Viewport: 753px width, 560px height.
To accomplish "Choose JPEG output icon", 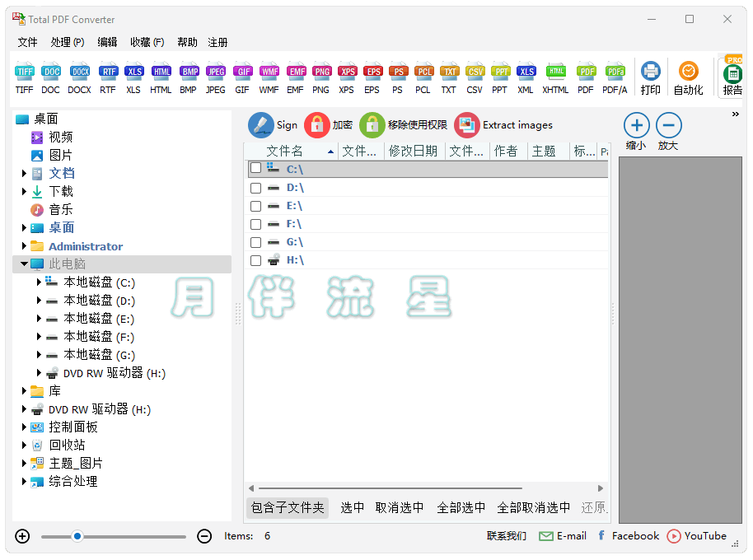I will (216, 77).
